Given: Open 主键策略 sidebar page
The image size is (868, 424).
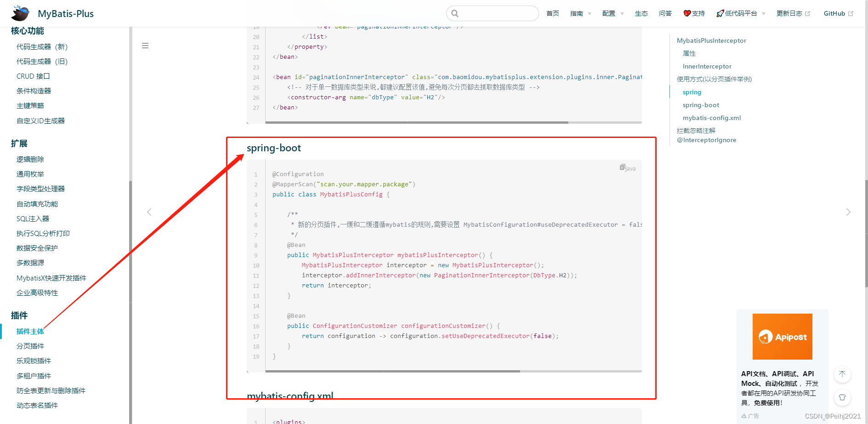Looking at the screenshot, I should [x=30, y=106].
